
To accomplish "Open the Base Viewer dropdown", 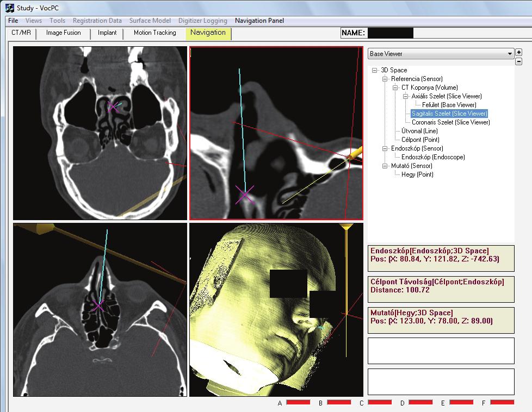I will pyautogui.click(x=441, y=54).
